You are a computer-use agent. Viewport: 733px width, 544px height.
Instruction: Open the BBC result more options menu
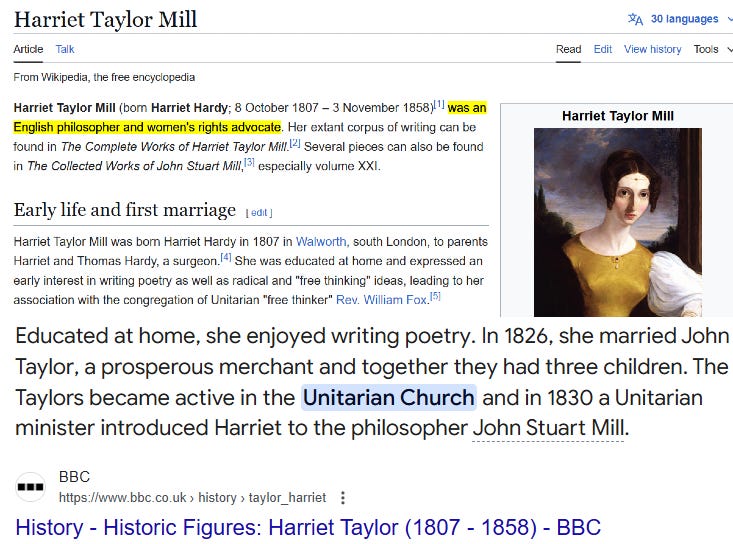343,498
